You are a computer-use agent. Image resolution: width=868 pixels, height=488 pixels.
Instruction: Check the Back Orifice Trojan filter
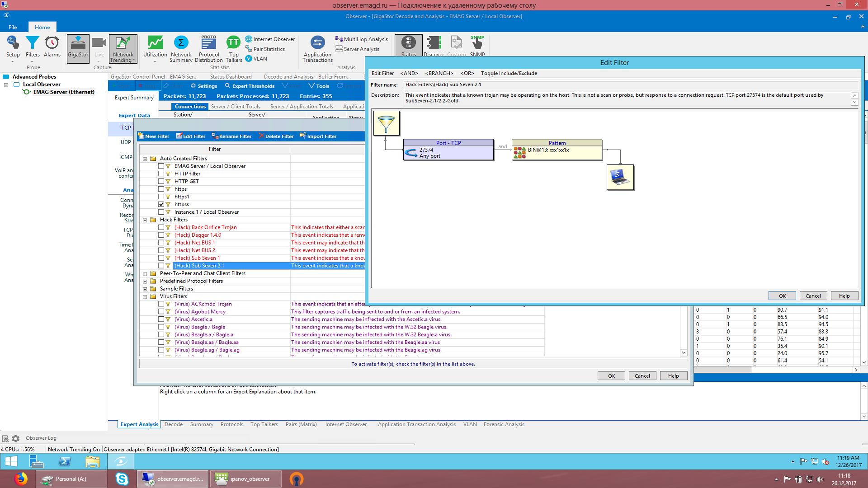[x=161, y=227]
